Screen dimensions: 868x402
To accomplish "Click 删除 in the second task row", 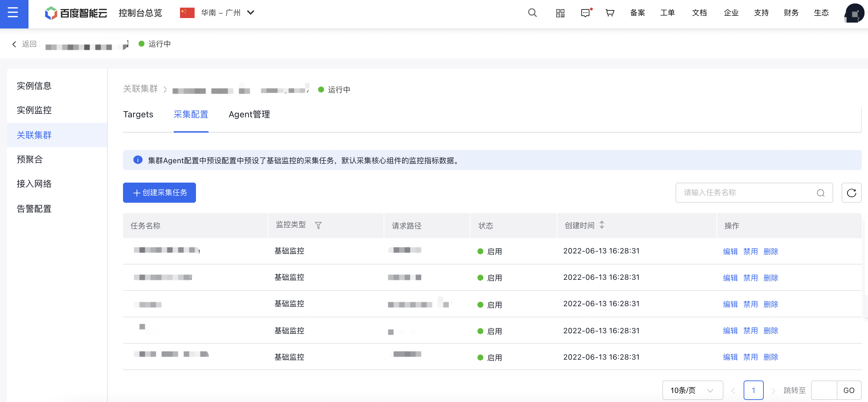I will 771,278.
